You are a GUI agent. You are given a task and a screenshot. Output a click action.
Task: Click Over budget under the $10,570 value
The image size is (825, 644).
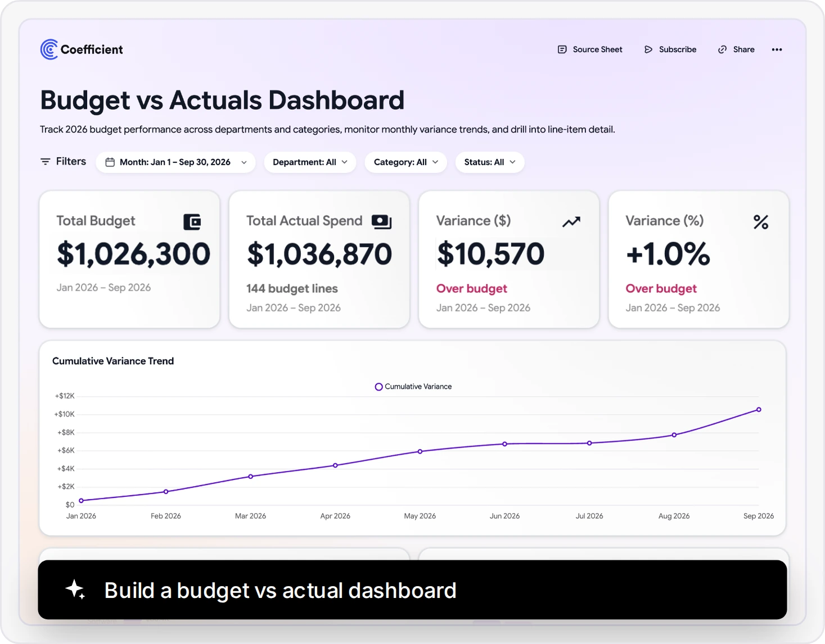(x=472, y=288)
